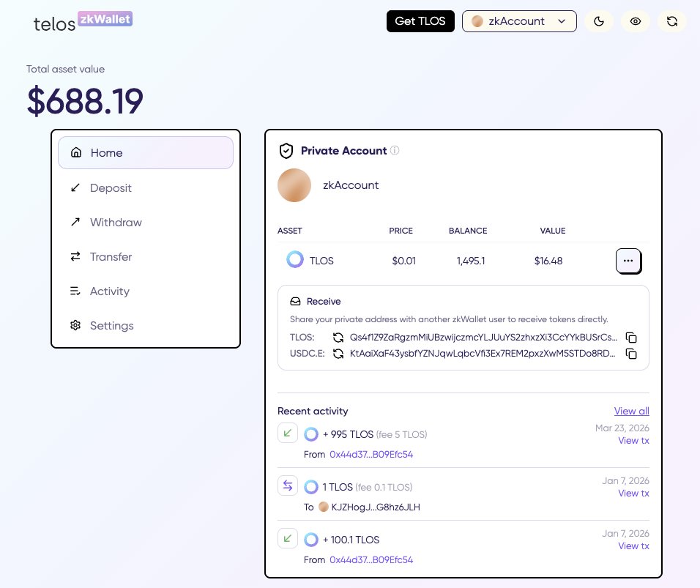
Task: Click the Activity list icon in sidebar
Action: click(x=75, y=291)
